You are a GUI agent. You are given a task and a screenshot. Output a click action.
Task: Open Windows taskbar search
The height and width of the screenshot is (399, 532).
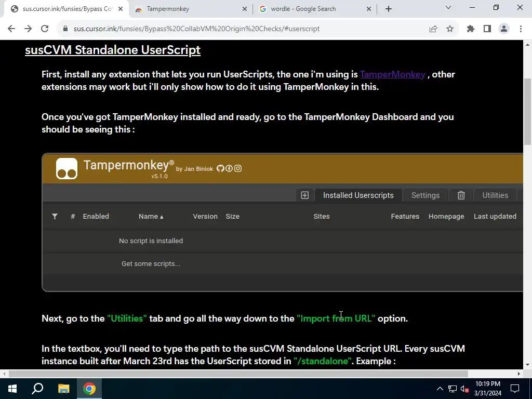37,389
